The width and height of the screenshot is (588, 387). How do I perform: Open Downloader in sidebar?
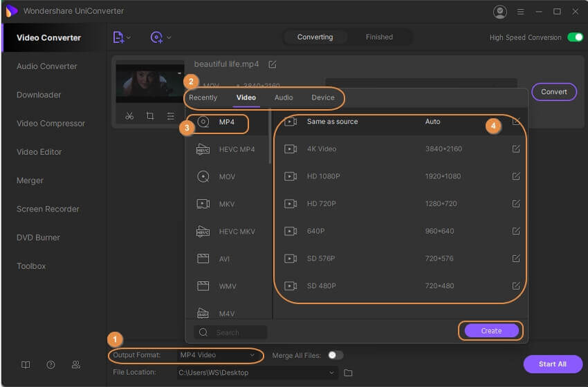tap(39, 95)
